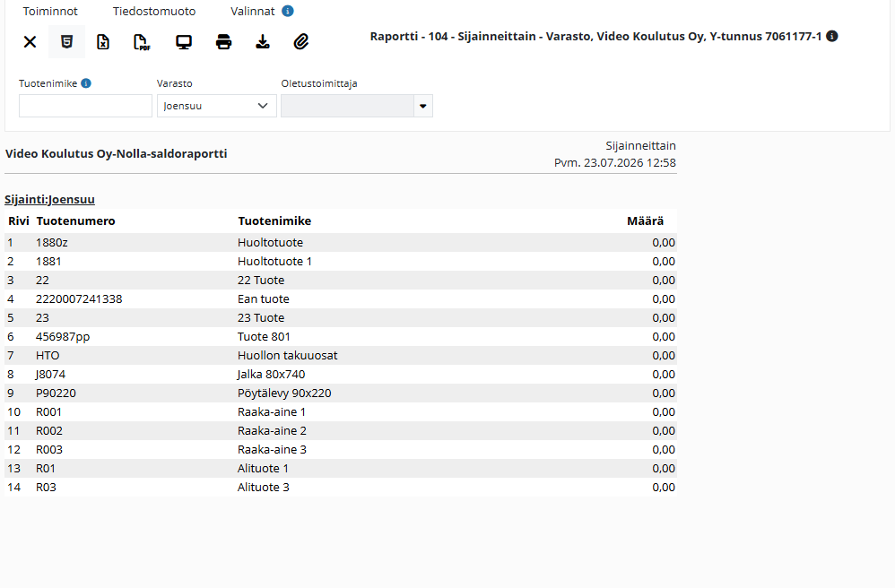The image size is (895, 588).
Task: Open the Valinnat menu
Action: pyautogui.click(x=252, y=11)
